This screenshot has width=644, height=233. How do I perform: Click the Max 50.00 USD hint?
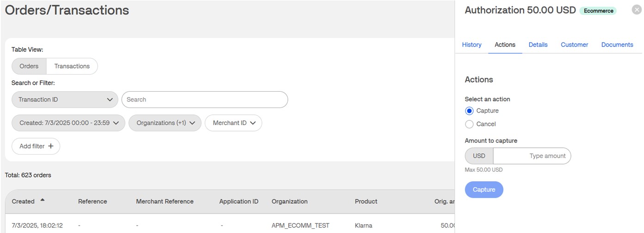[x=483, y=170]
